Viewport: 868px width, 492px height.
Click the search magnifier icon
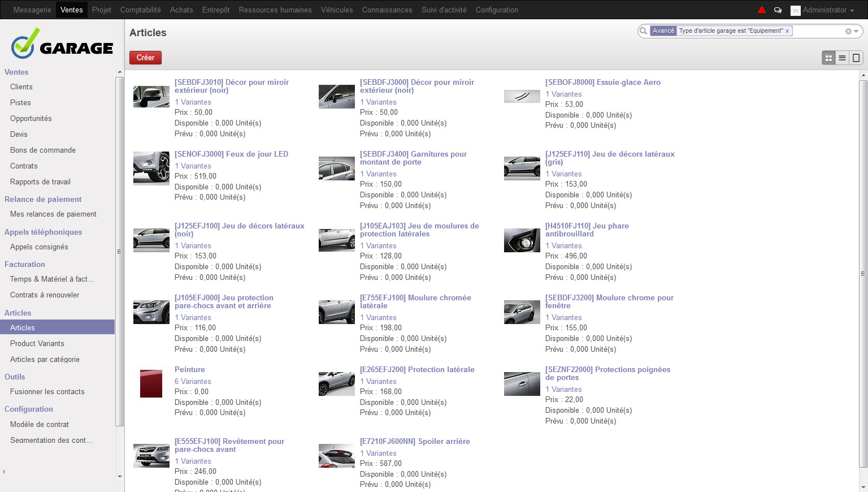(643, 31)
